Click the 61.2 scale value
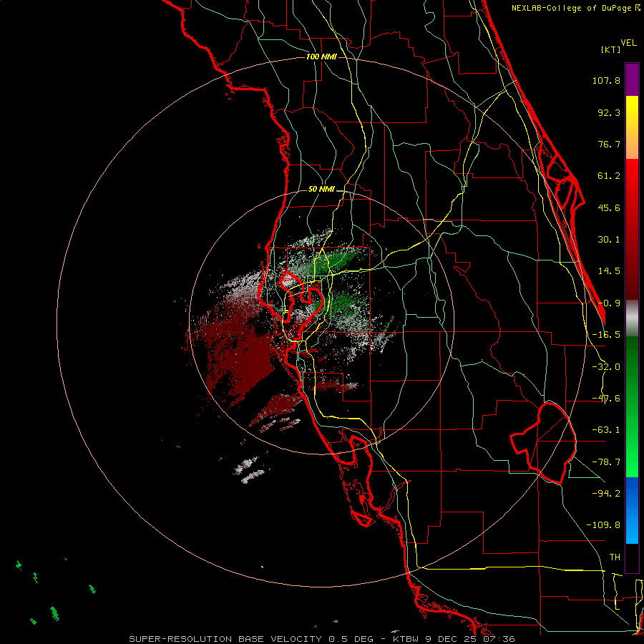Screen dimensions: 644x644 coord(609,176)
